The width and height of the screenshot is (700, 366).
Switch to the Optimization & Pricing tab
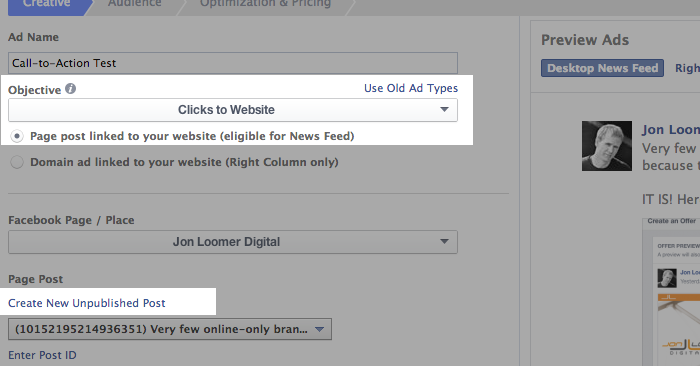265,4
